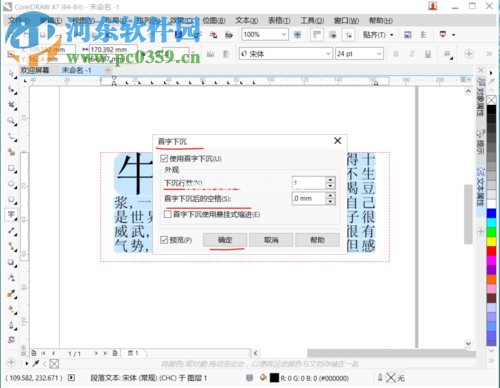The height and width of the screenshot is (388, 500).
Task: Pick the blue color swatch
Action: [x=491, y=213]
